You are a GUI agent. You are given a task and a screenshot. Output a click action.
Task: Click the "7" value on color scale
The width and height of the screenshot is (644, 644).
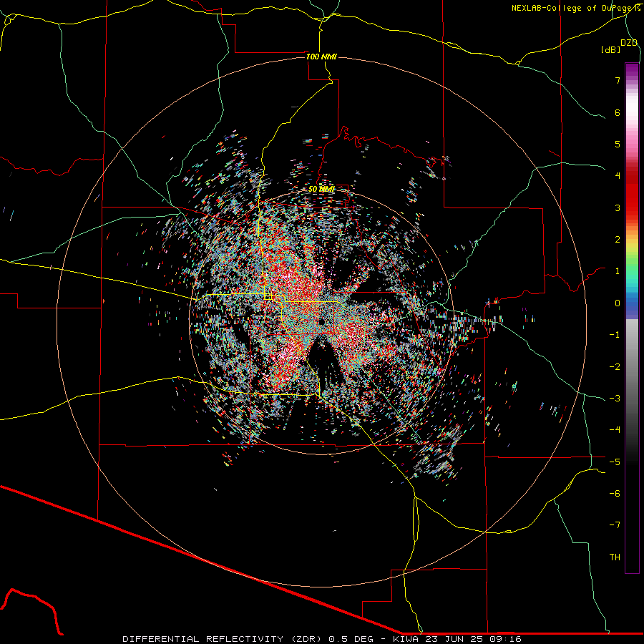(x=618, y=80)
